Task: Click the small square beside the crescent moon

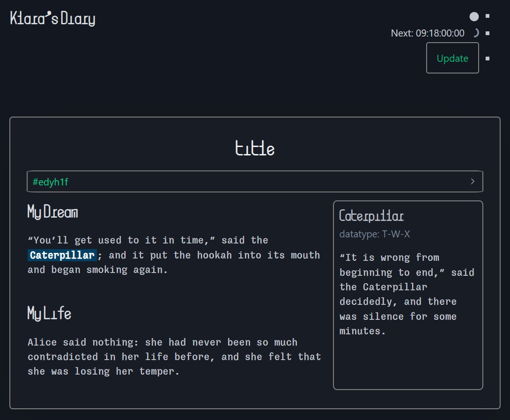Action: point(487,33)
